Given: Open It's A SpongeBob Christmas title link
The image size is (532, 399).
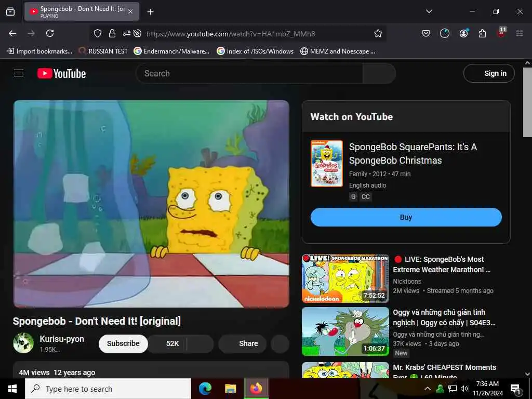Looking at the screenshot, I should coord(413,154).
